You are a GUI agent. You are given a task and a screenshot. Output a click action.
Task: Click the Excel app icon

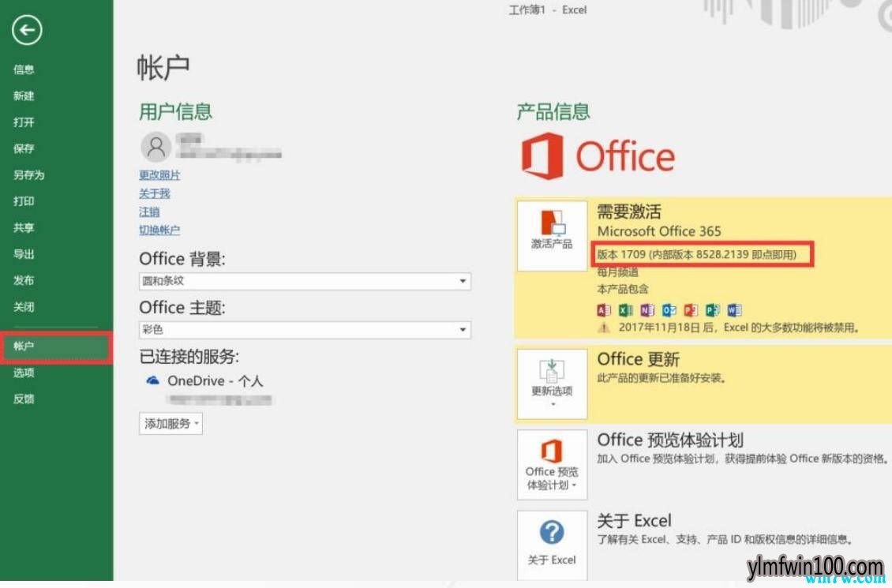pos(625,310)
